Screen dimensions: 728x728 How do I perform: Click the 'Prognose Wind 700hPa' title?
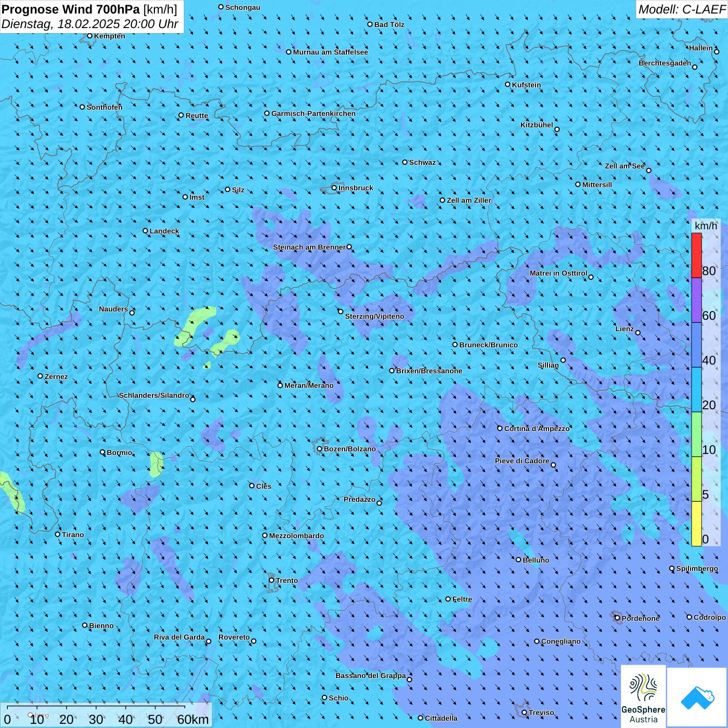coord(71,9)
